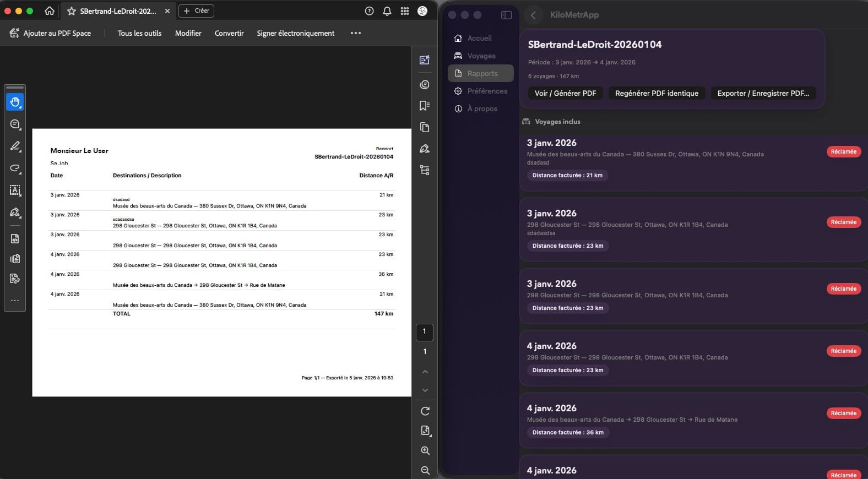Viewport: 868px width, 479px height.
Task: Click the zoom out magnifier icon
Action: (x=425, y=470)
